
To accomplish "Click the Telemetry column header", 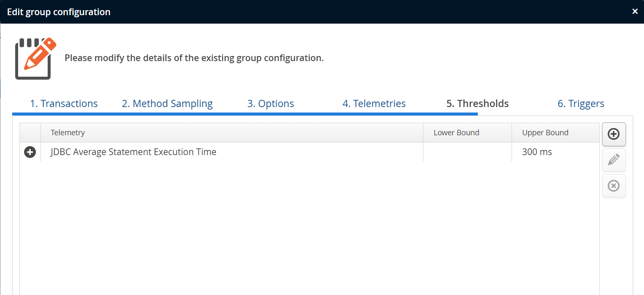I will coord(68,133).
